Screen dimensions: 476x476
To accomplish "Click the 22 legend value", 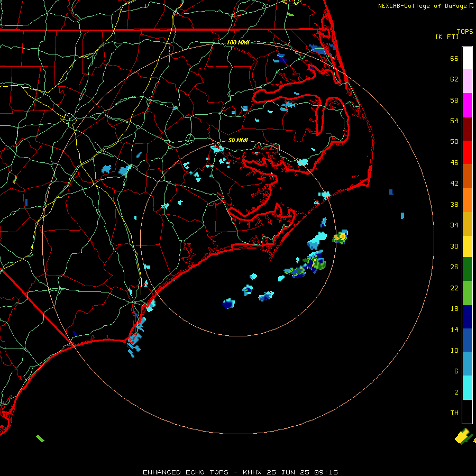I will click(454, 288).
